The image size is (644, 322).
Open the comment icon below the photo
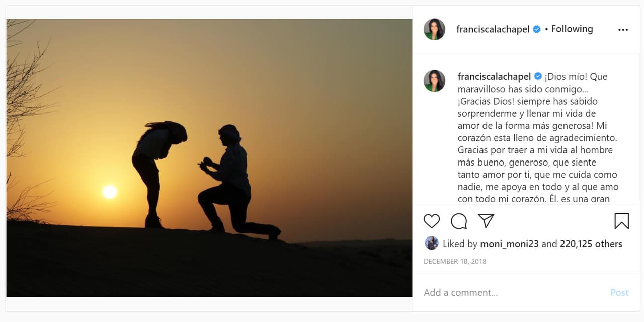pyautogui.click(x=458, y=221)
